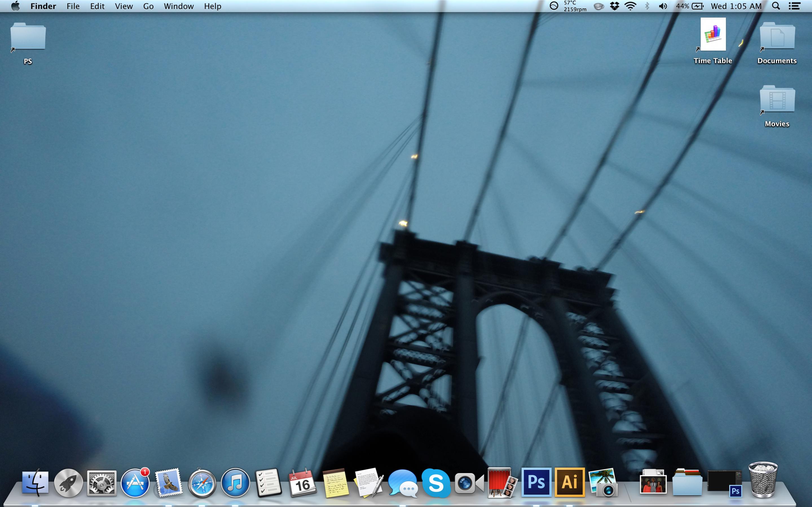Open FaceTime camera icon
812x507 pixels.
469,483
